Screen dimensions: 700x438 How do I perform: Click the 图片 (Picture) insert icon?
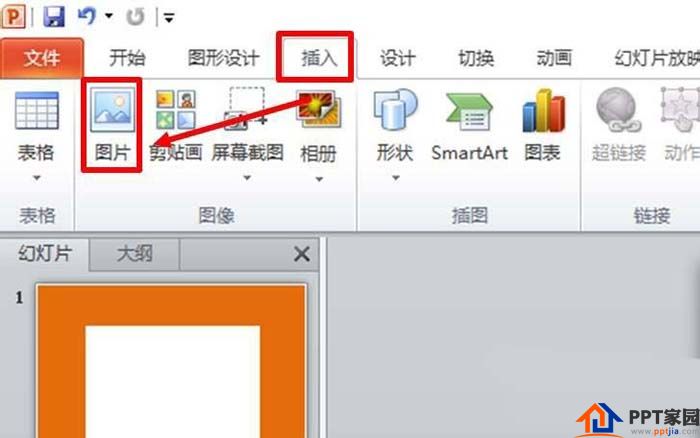click(112, 110)
